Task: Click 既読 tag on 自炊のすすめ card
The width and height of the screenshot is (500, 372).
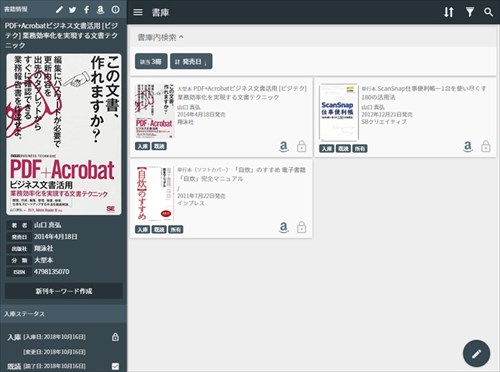Action: [159, 229]
